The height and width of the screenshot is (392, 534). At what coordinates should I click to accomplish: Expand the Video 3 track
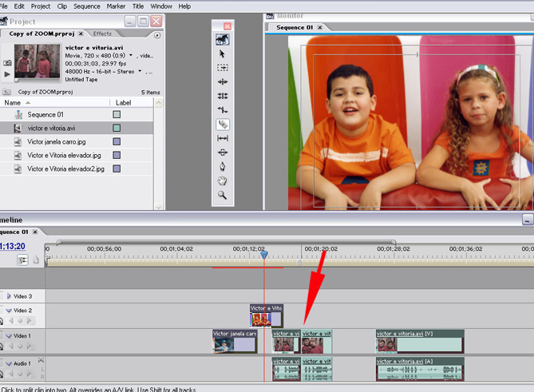tap(10, 295)
